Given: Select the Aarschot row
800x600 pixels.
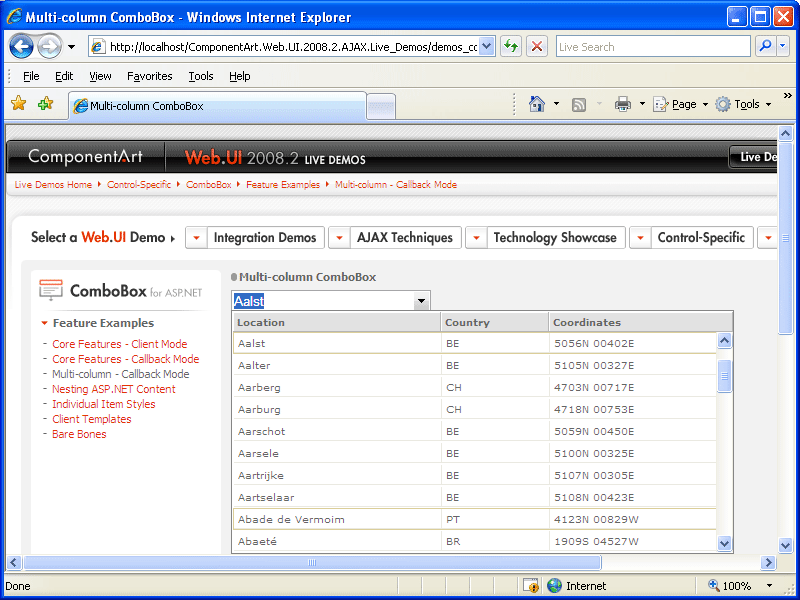Looking at the screenshot, I should coord(474,431).
